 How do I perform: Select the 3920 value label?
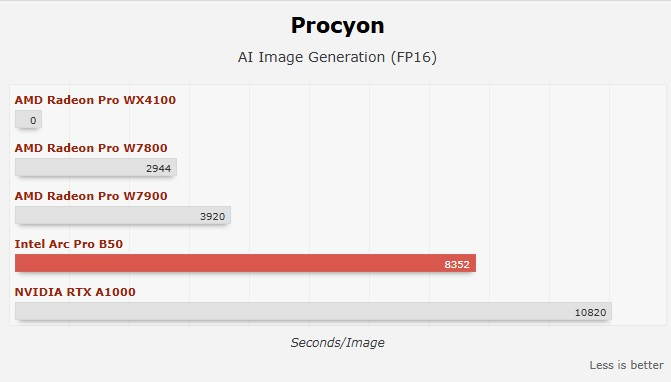pyautogui.click(x=212, y=216)
